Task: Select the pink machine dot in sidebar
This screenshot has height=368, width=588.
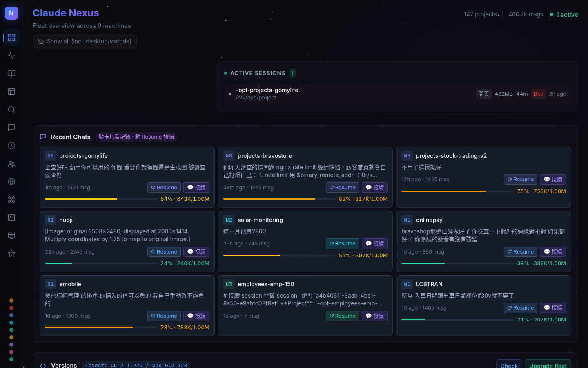Action: click(x=11, y=352)
